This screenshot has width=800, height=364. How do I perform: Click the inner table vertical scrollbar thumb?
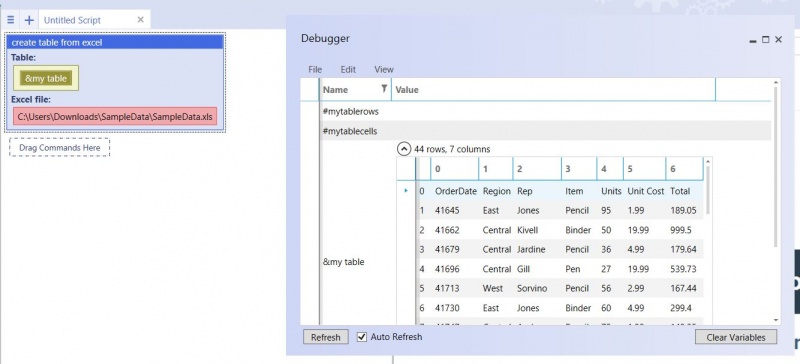(x=708, y=190)
